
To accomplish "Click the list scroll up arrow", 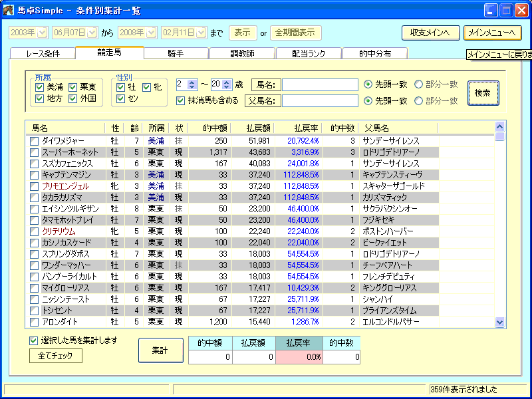I will (500, 127).
